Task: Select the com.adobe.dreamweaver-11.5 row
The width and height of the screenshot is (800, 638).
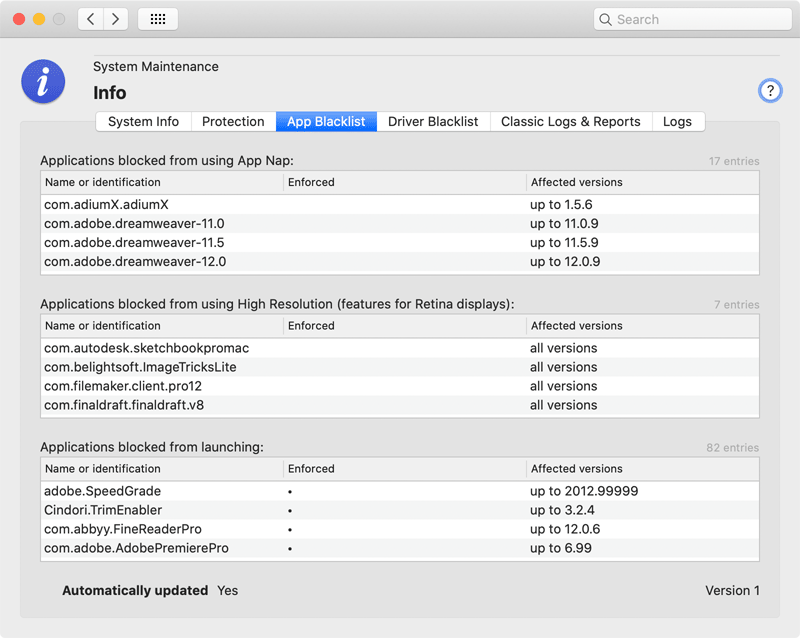Action: [400, 242]
